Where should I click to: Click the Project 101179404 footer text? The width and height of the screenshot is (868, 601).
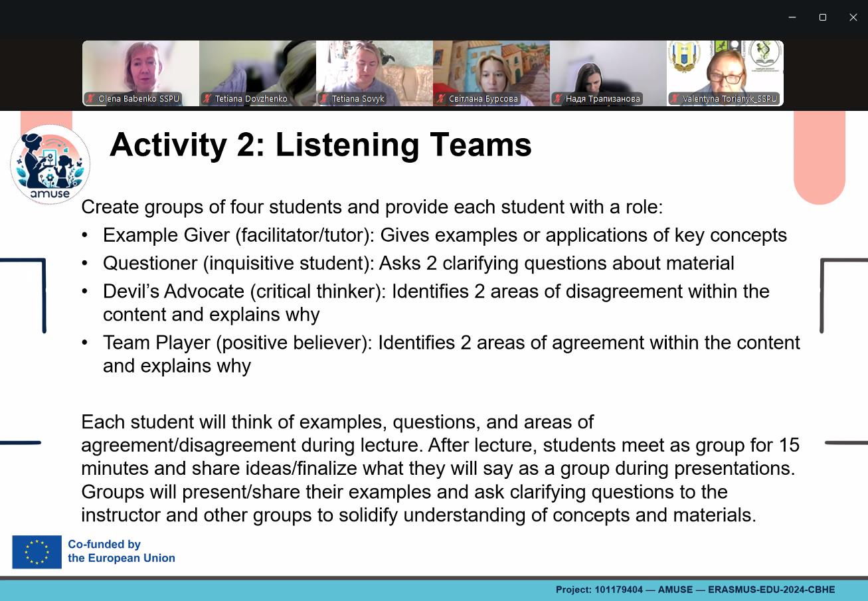(x=695, y=590)
